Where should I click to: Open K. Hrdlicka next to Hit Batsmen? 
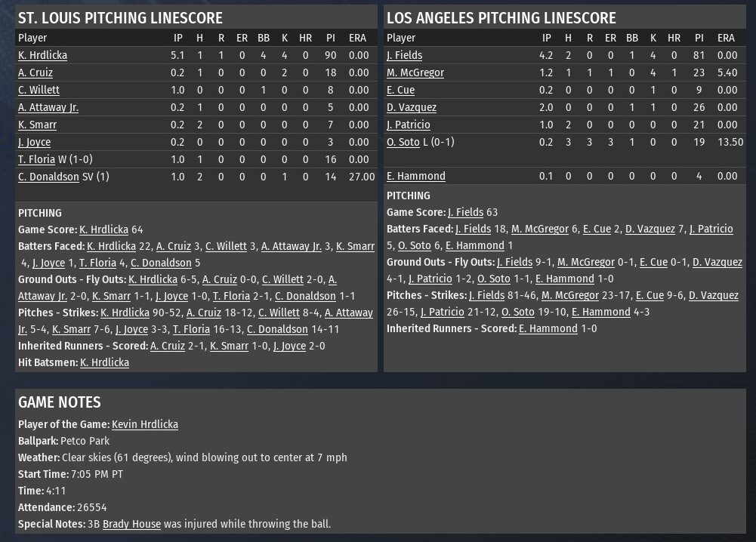point(104,362)
